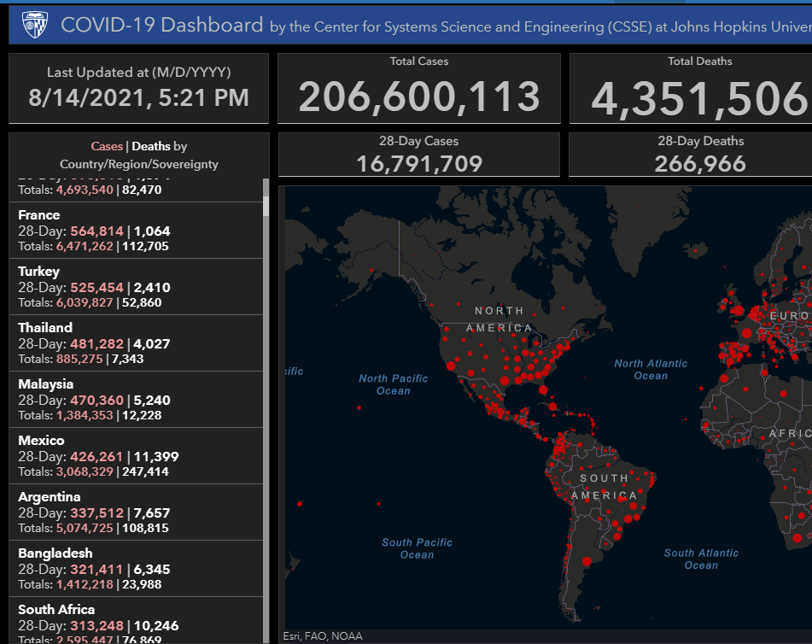Image resolution: width=812 pixels, height=644 pixels.
Task: Click Malaysia's total deaths 12,228
Action: tap(142, 415)
